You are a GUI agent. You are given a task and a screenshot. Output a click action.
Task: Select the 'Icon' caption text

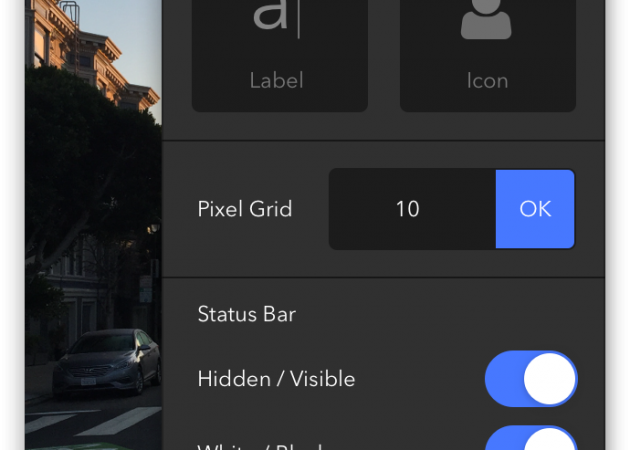487,80
